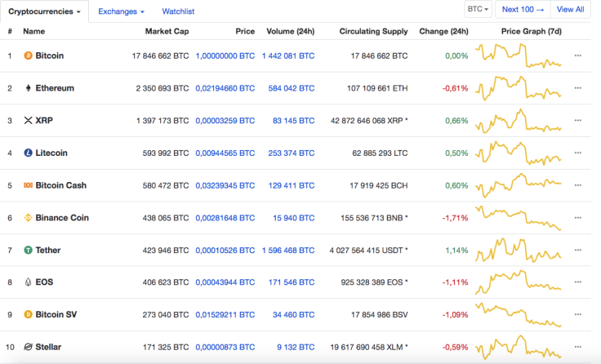Viewport: 601px width, 364px height.
Task: Sort by the Market Cap column header
Action: [x=167, y=31]
